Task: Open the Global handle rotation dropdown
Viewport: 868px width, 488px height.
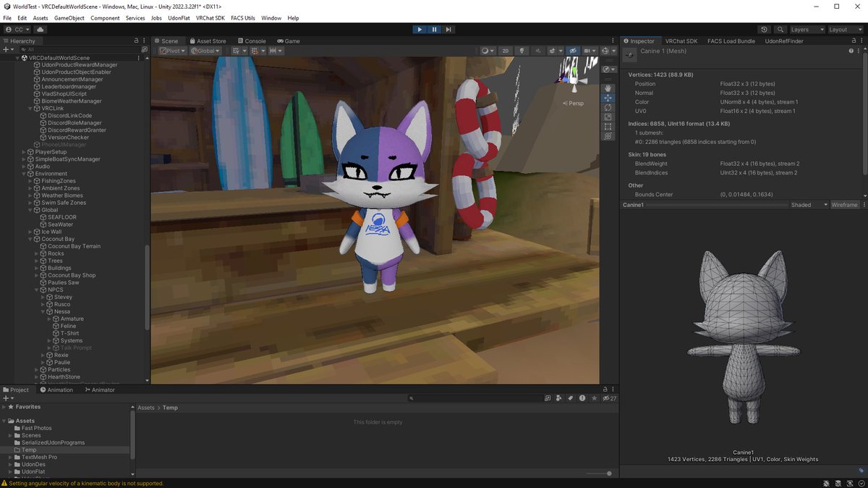Action: coord(205,51)
